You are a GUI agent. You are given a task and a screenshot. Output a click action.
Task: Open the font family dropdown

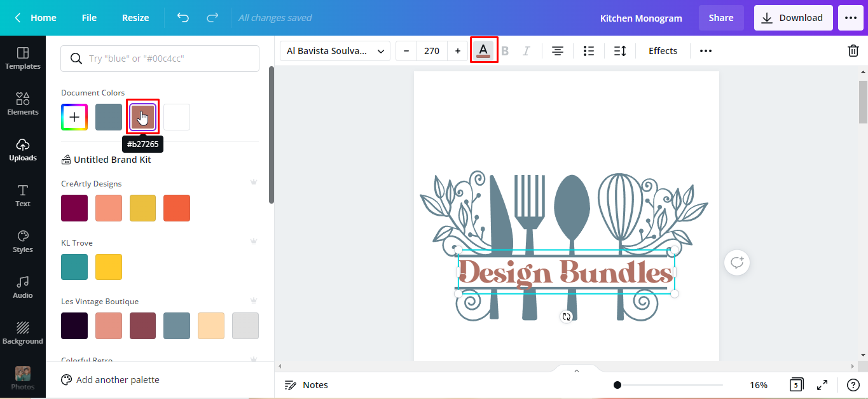point(335,51)
